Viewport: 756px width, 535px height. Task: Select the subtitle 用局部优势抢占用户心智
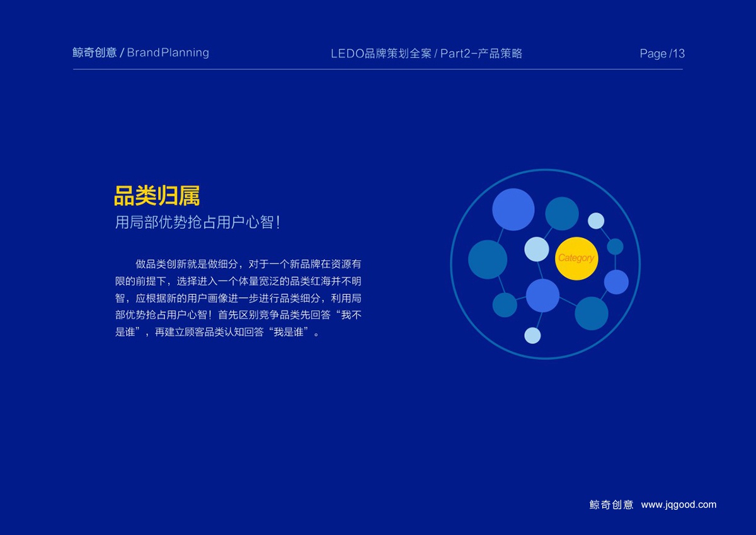click(197, 222)
